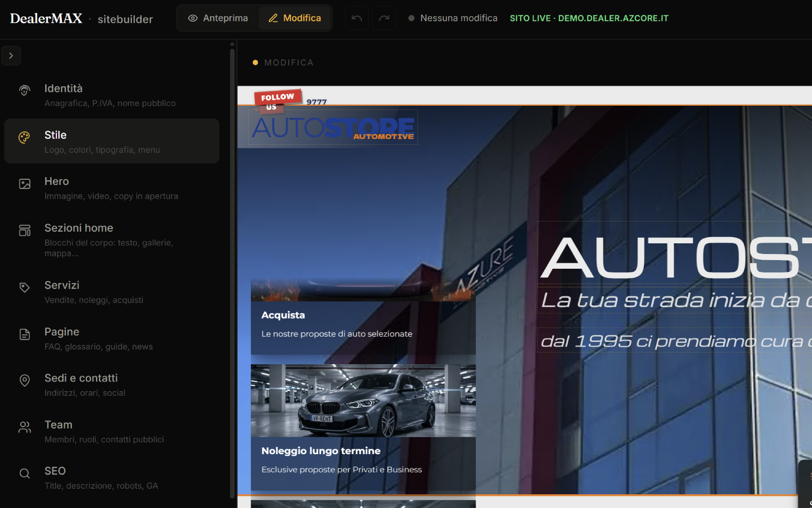This screenshot has width=812, height=508.
Task: Switch to Modifica edit mode
Action: point(295,18)
